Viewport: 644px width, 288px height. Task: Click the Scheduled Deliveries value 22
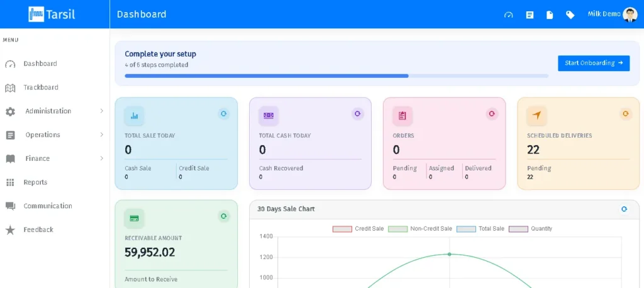pyautogui.click(x=533, y=150)
